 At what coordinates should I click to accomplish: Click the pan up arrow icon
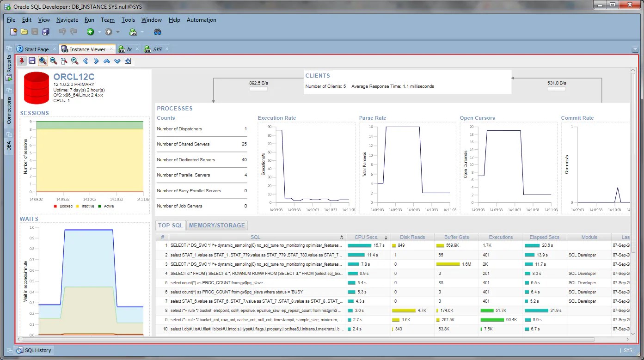(x=107, y=61)
